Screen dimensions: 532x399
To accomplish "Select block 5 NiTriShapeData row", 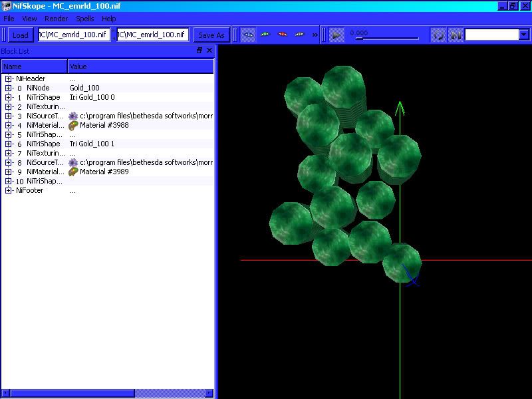I will pyautogui.click(x=108, y=135).
